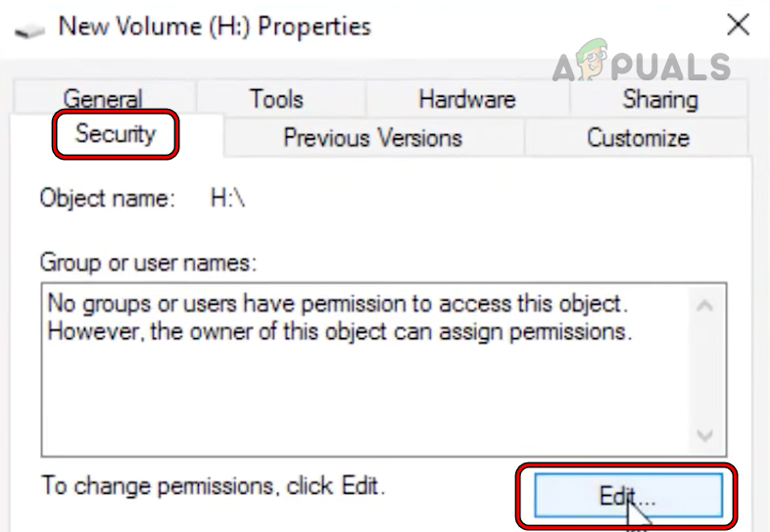Click the "To change permissions, click Edit." text

(213, 484)
